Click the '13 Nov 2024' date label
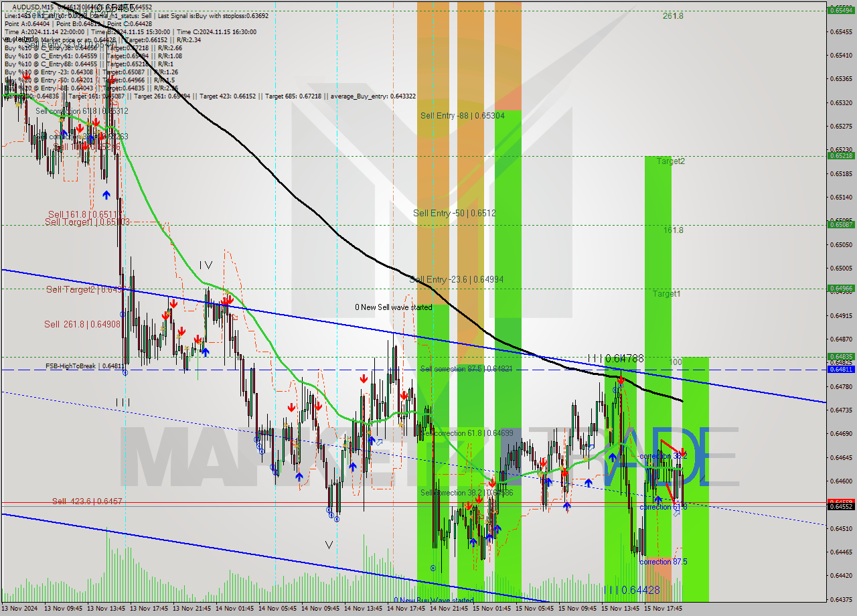 click(21, 609)
